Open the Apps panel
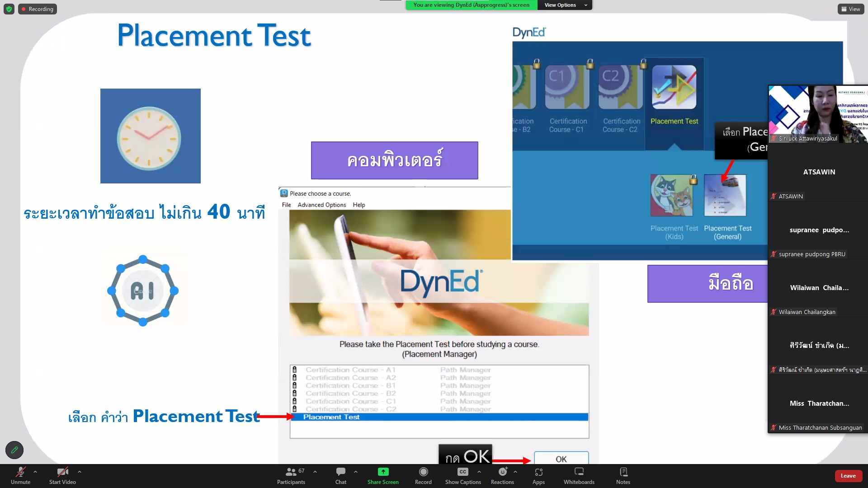Image resolution: width=868 pixels, height=488 pixels. click(x=538, y=475)
